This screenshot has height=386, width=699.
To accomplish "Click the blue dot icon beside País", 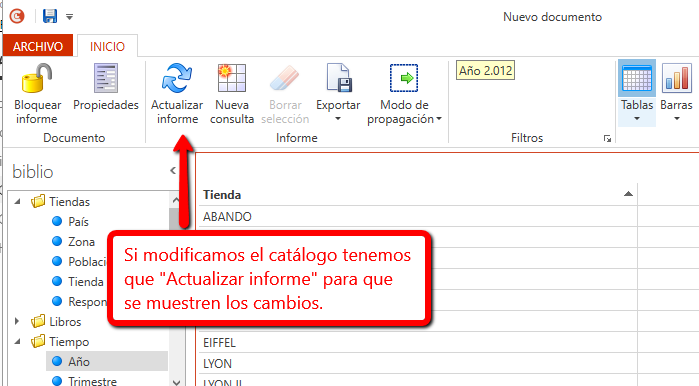I will tap(57, 221).
